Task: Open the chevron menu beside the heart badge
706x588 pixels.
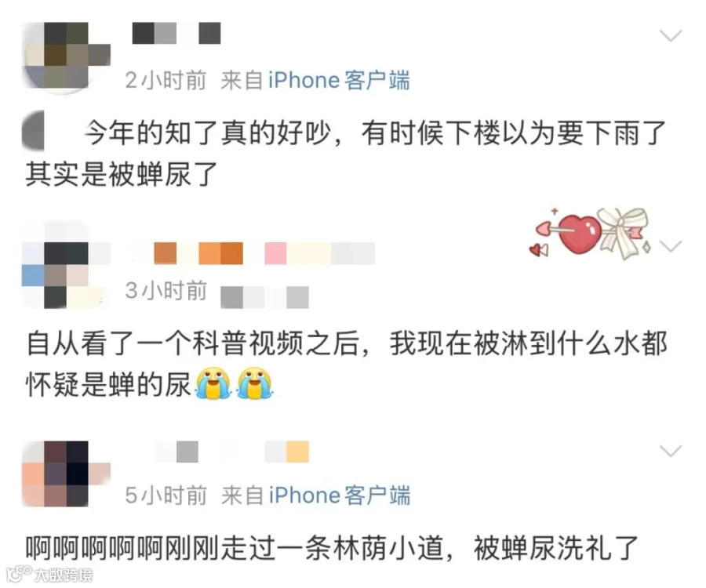Action: [x=671, y=245]
